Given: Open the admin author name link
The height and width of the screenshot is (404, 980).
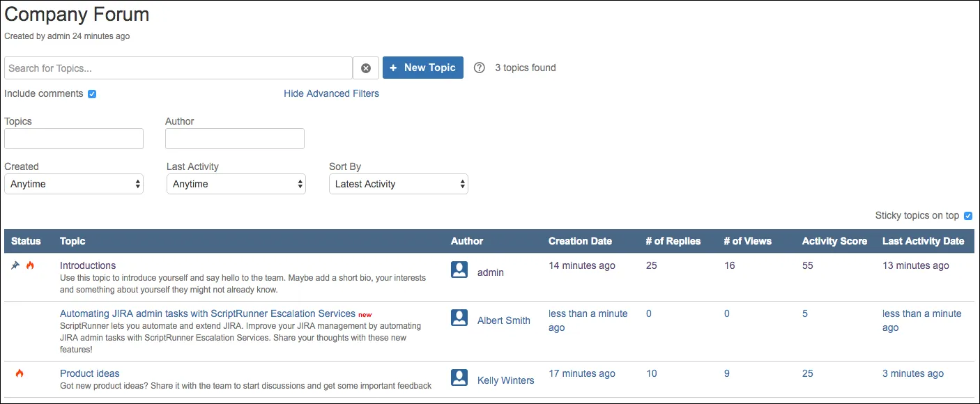Looking at the screenshot, I should tap(491, 272).
